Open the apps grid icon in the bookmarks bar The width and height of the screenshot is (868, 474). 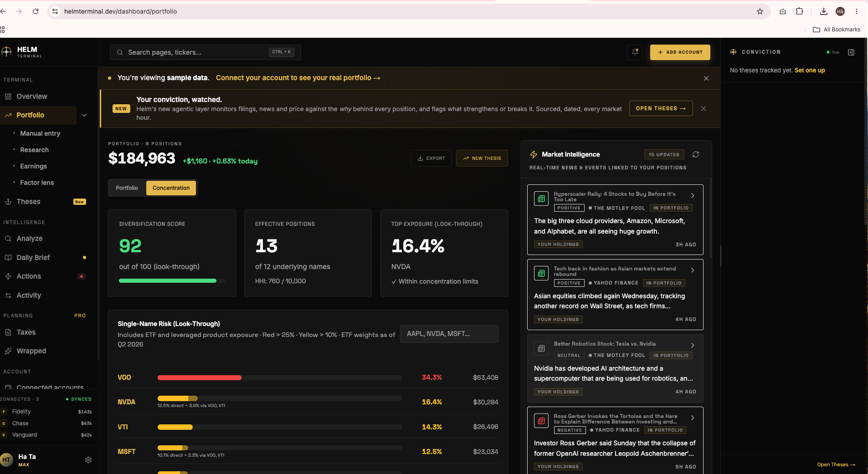2,30
